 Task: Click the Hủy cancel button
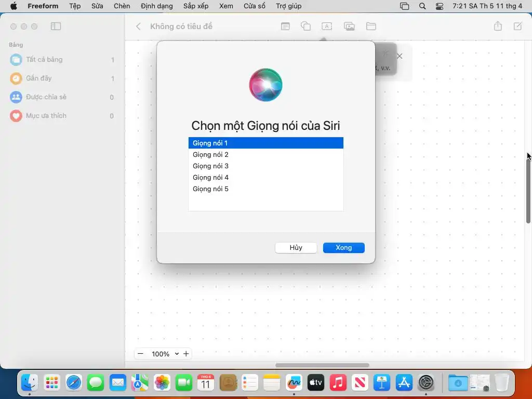coord(296,248)
